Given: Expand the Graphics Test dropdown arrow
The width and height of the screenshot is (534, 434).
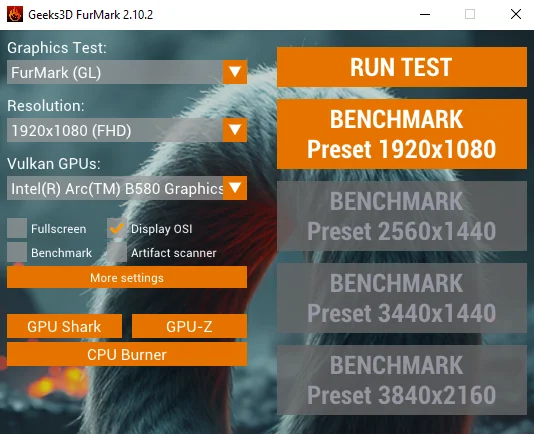Looking at the screenshot, I should [235, 72].
